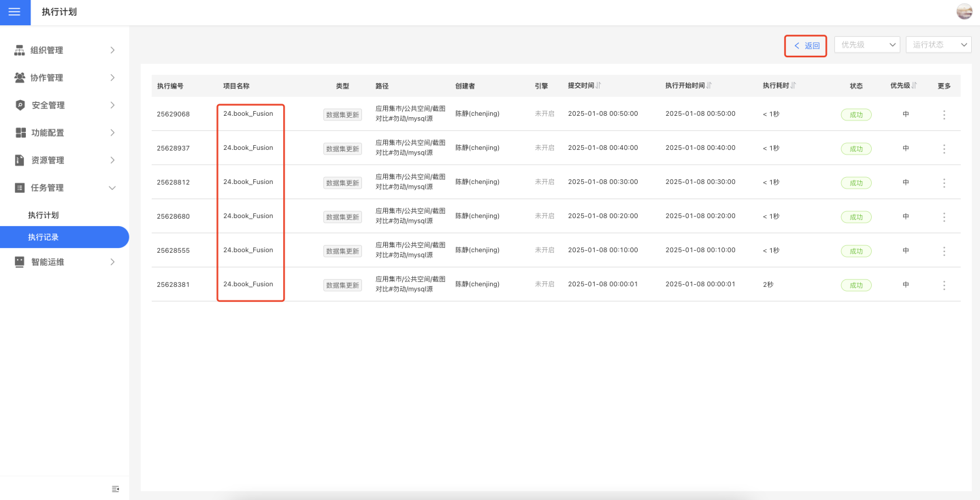Click 成功 status badge for 25628937
980x500 pixels.
click(x=855, y=149)
